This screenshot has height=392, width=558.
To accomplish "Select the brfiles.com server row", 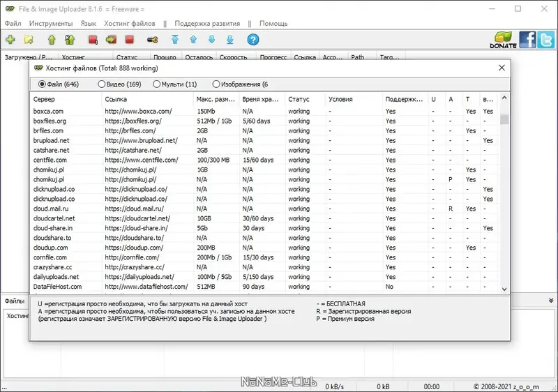I will (264, 131).
